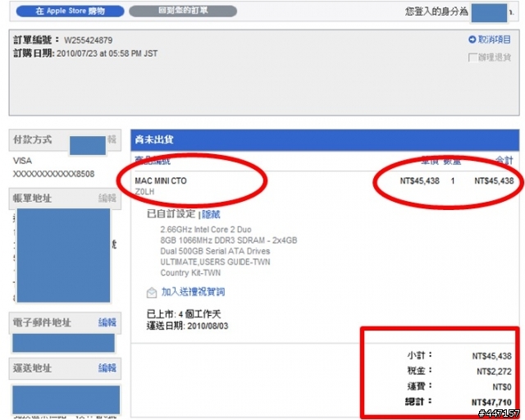This screenshot has height=420, width=525.
Task: Click the subtotal NT$45,438 beside 小計
Action: coord(492,356)
